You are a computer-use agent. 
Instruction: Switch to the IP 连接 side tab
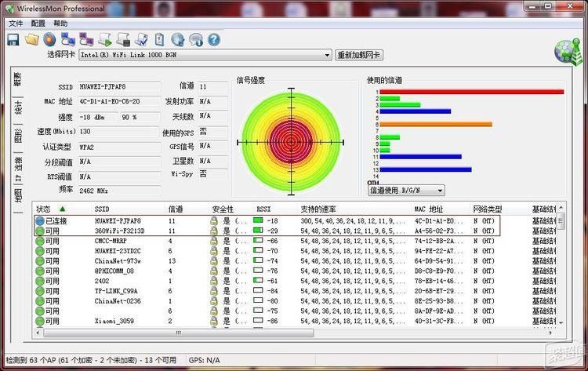click(x=17, y=169)
